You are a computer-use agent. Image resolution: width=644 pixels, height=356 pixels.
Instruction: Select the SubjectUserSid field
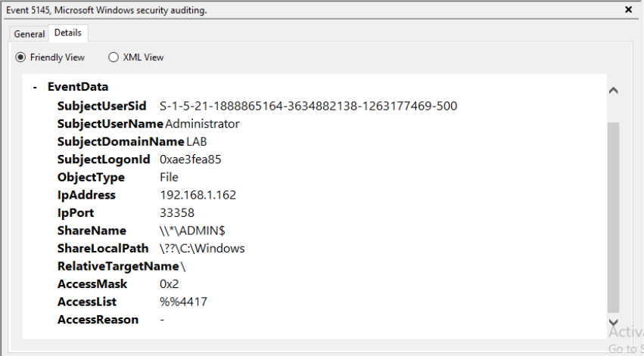(102, 106)
